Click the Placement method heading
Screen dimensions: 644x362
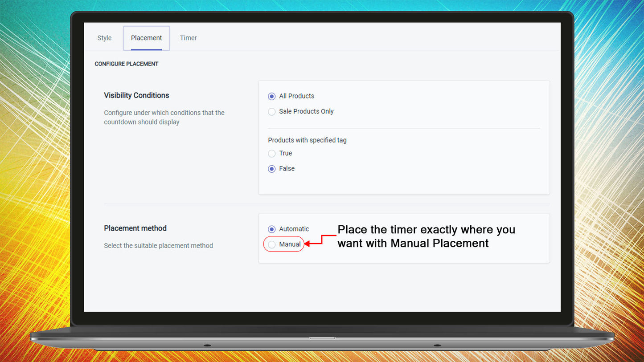point(135,228)
